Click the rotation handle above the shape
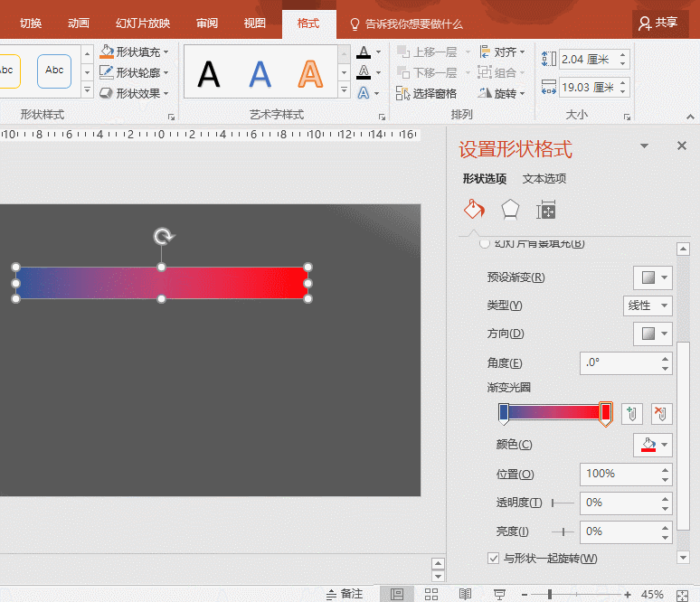 click(163, 237)
